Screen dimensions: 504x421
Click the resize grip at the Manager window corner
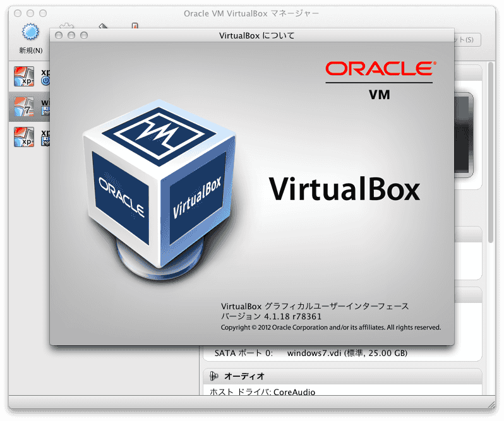point(491,405)
